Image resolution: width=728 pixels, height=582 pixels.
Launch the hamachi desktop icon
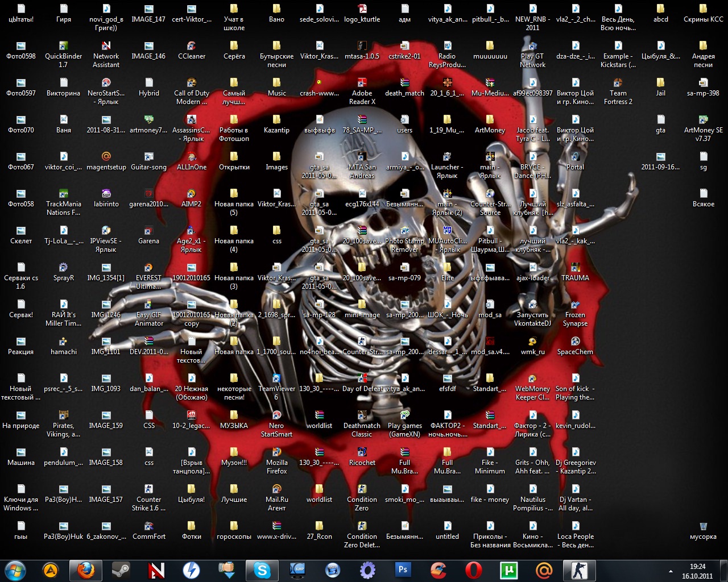click(64, 346)
